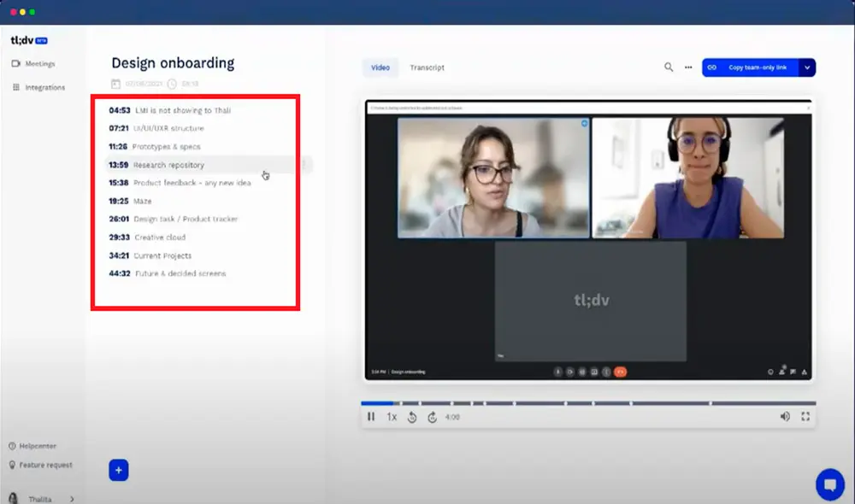Jump to the 13:59 Research repository timestamp
This screenshot has width=855, height=504.
[168, 165]
